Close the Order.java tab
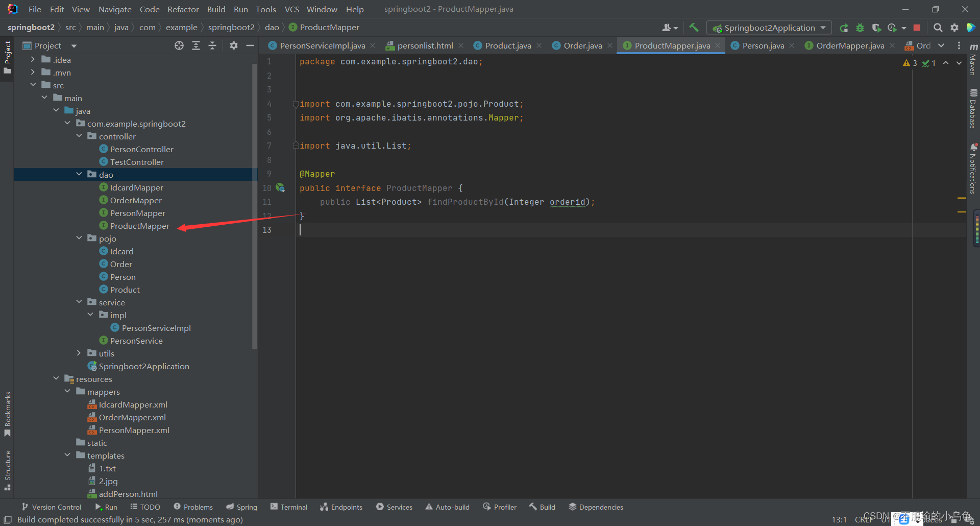The height and width of the screenshot is (526, 980). click(610, 45)
